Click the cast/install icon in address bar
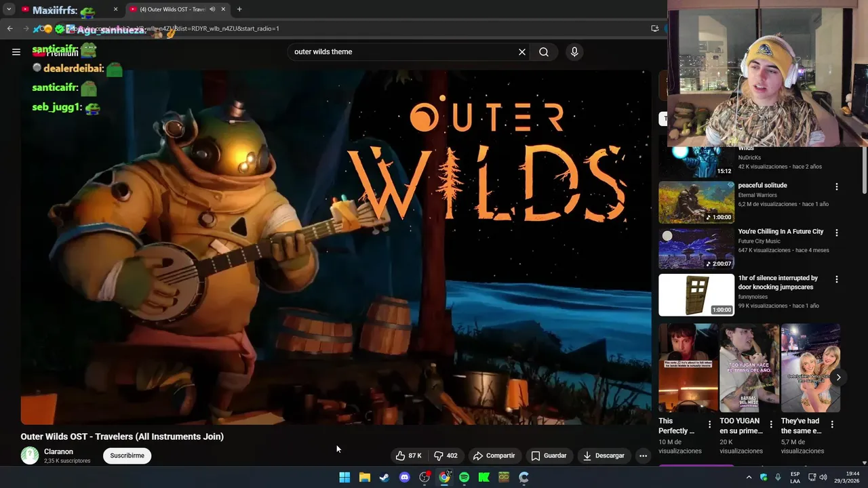 [x=654, y=28]
